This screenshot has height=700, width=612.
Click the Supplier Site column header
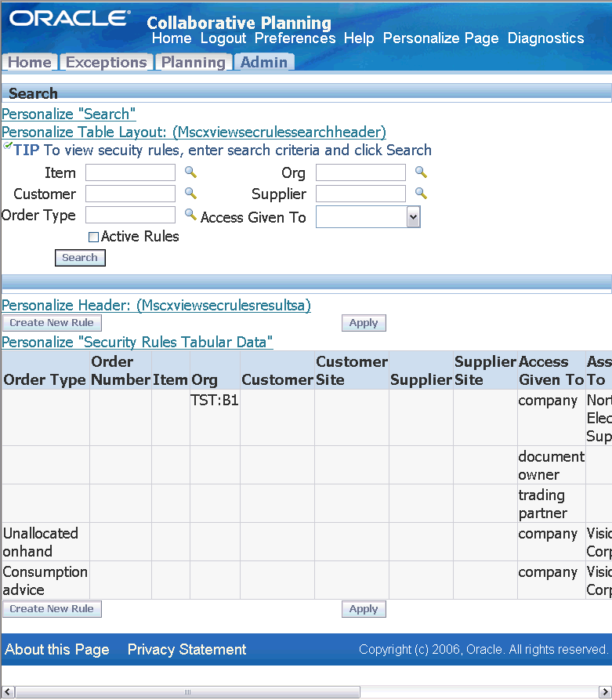coord(485,371)
